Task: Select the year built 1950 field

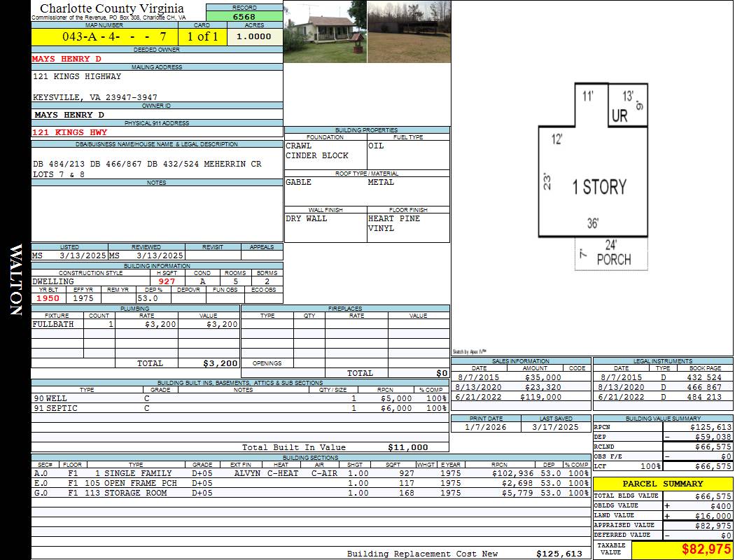Action: (48, 298)
